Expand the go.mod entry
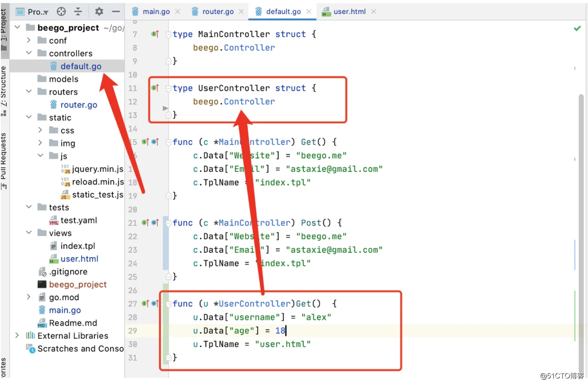588x384 pixels. tap(29, 297)
